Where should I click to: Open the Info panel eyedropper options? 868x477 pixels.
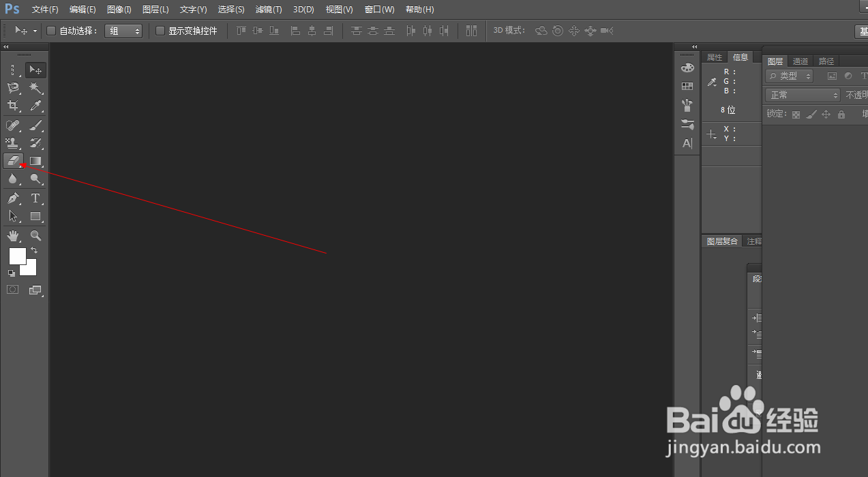(x=713, y=82)
